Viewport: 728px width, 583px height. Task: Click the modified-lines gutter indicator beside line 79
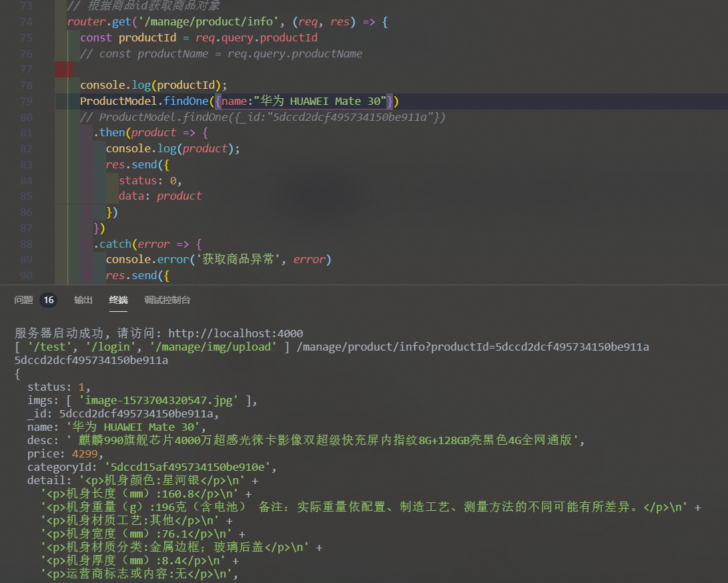click(x=62, y=101)
